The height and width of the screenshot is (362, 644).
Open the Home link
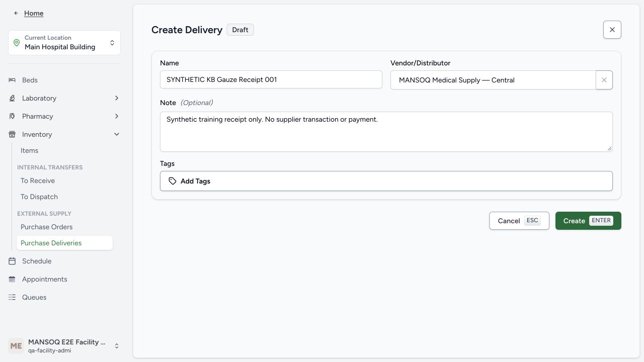pos(34,13)
